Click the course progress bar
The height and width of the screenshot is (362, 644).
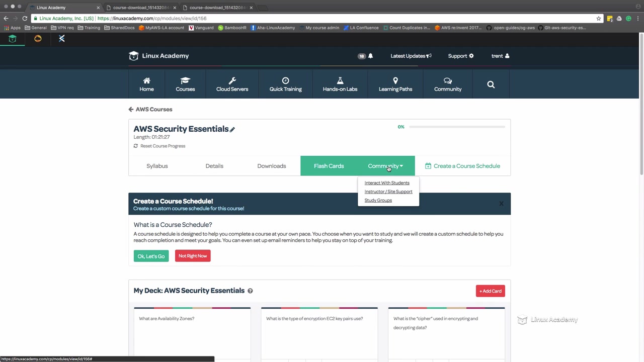point(457,127)
